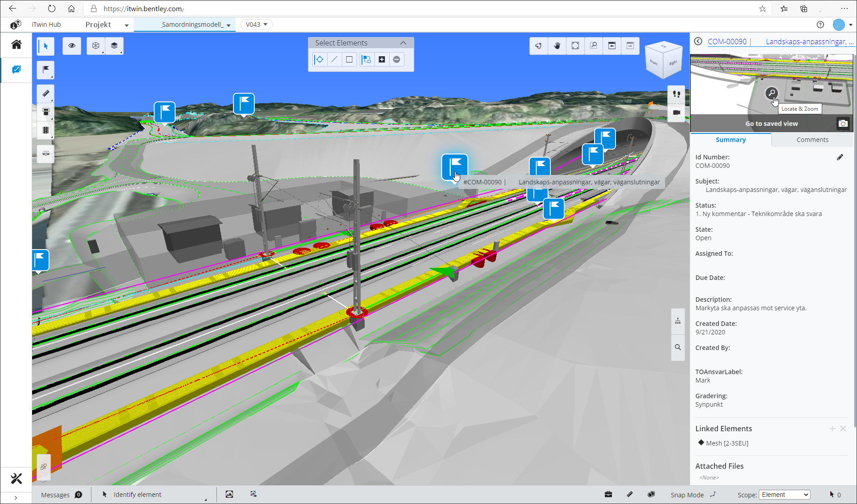
Task: Open the hierarchy tree widget
Action: pyautogui.click(x=678, y=321)
